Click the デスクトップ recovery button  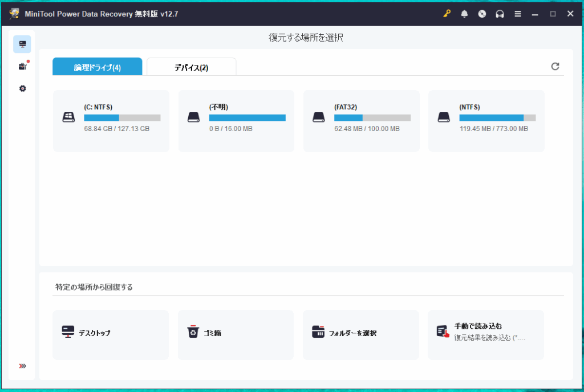111,334
